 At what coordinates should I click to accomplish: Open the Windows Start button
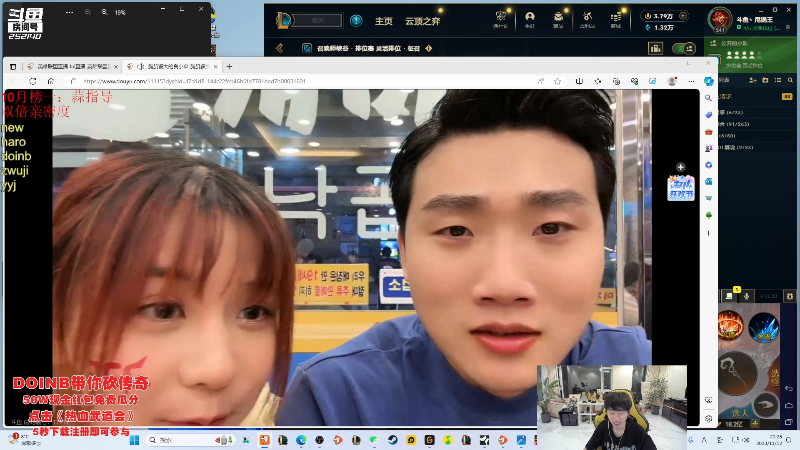point(134,440)
